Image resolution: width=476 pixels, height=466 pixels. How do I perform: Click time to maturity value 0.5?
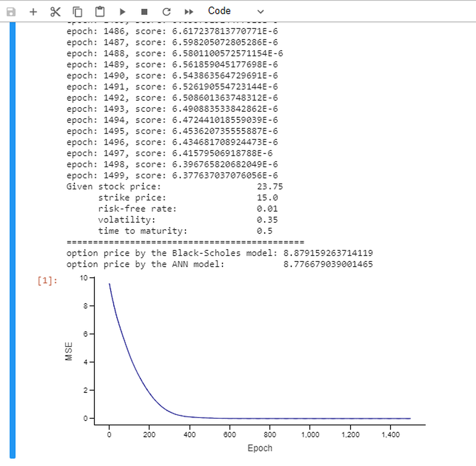point(264,231)
